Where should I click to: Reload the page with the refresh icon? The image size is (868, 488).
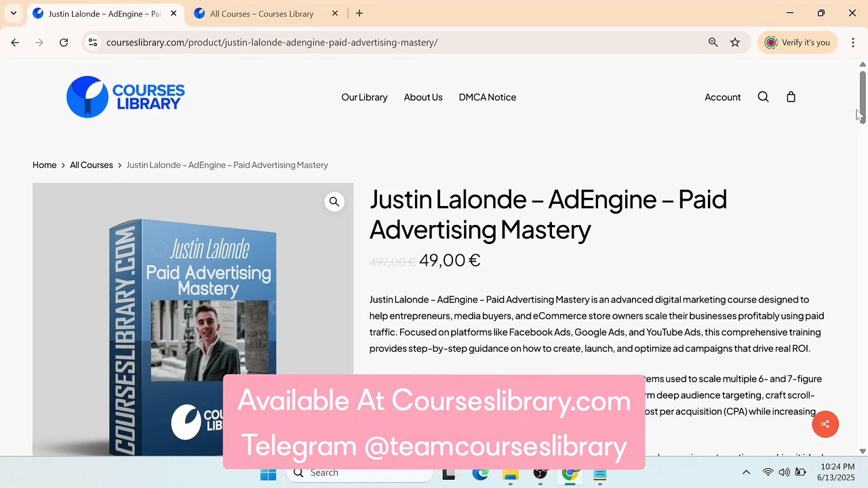(64, 42)
